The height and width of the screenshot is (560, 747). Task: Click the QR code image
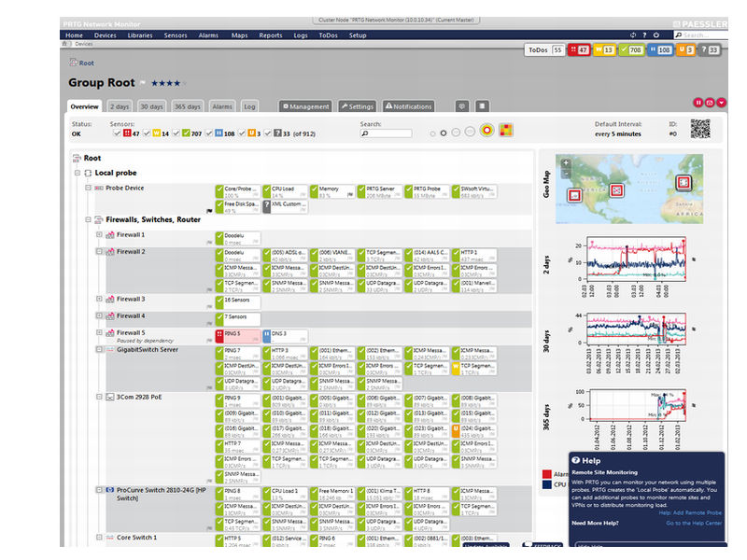(700, 129)
